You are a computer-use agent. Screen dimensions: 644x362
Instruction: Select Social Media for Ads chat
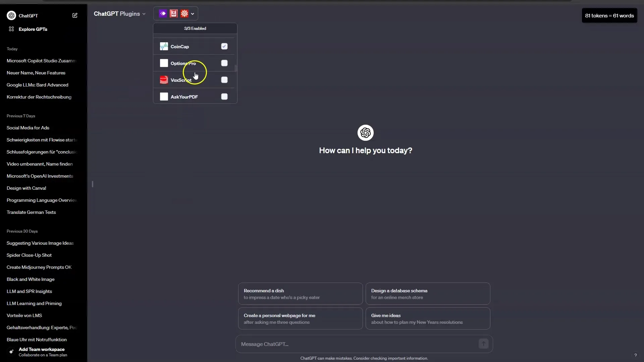28,127
